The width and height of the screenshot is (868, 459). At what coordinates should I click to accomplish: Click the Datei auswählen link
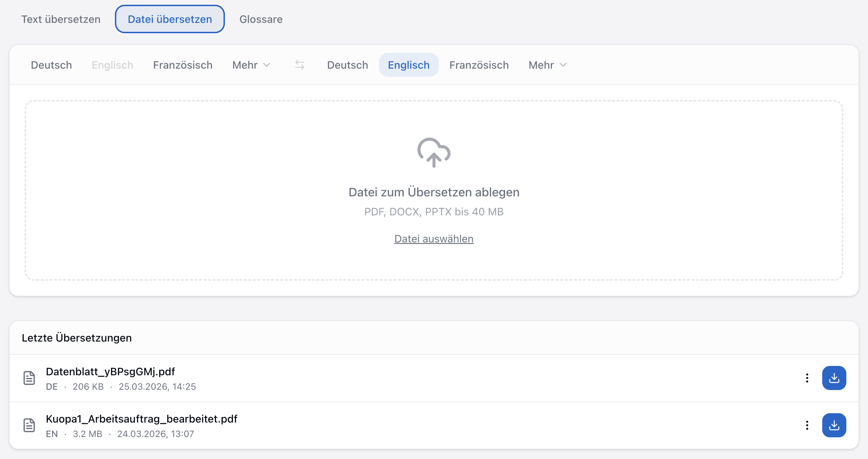point(434,239)
